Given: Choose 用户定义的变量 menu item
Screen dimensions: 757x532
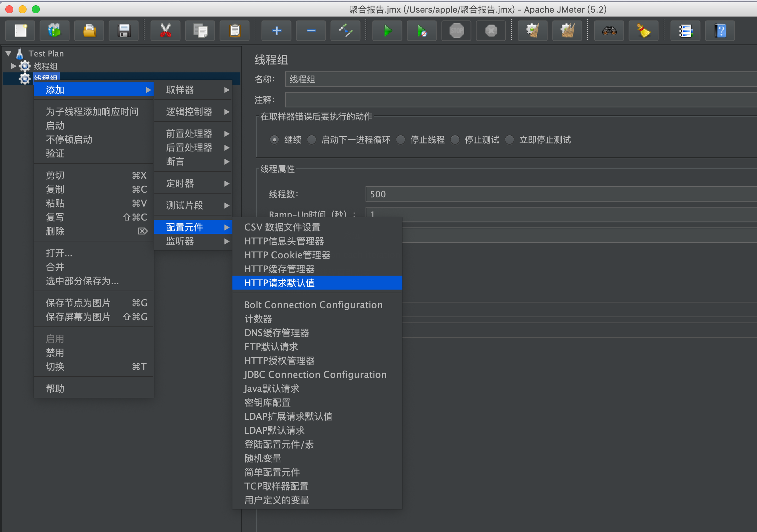Looking at the screenshot, I should click(317, 500).
